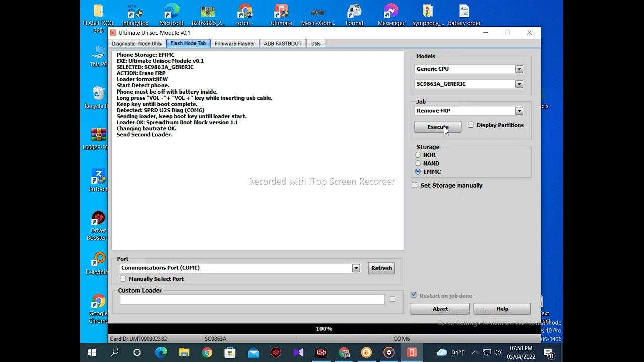This screenshot has height=362, width=644.
Task: Expand the SC9863A_GENERIC model dropdown
Action: tap(519, 84)
